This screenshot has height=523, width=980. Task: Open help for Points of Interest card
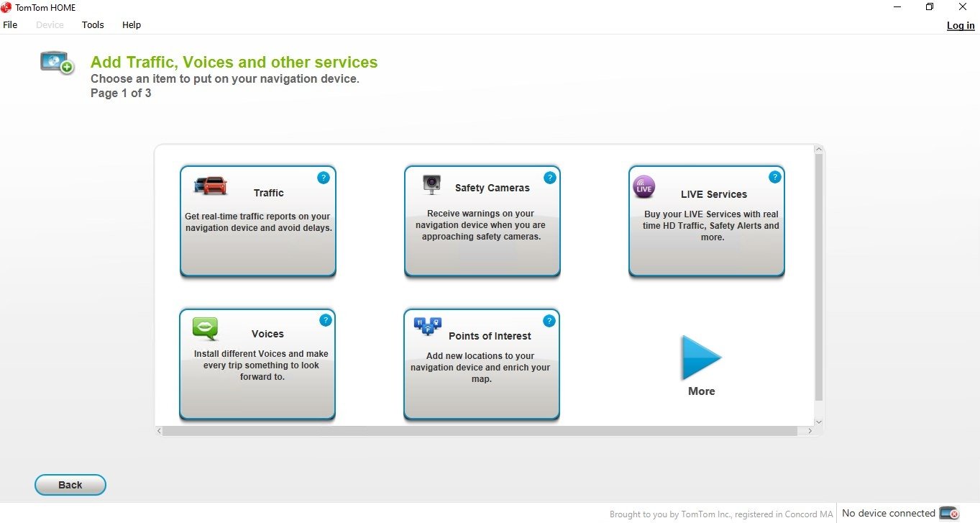coord(549,321)
